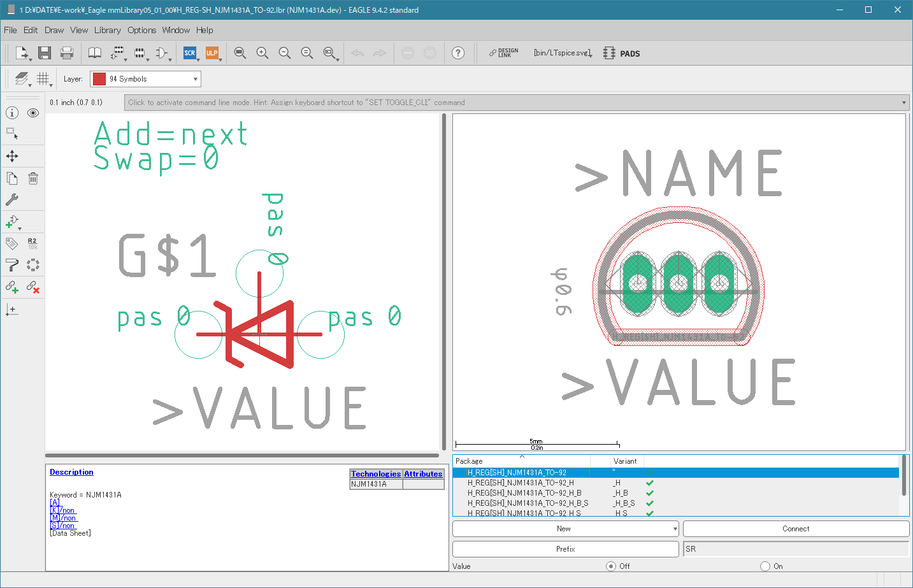Click the Connect button

point(796,529)
